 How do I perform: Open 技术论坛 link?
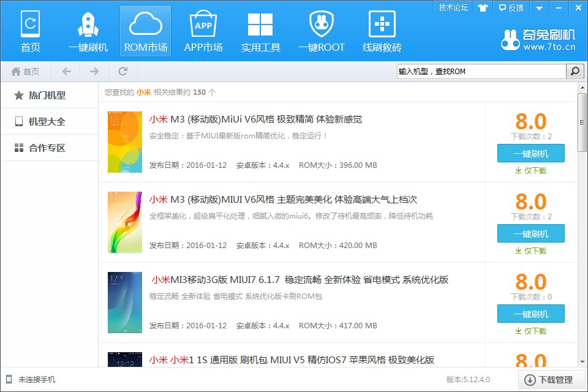(453, 7)
